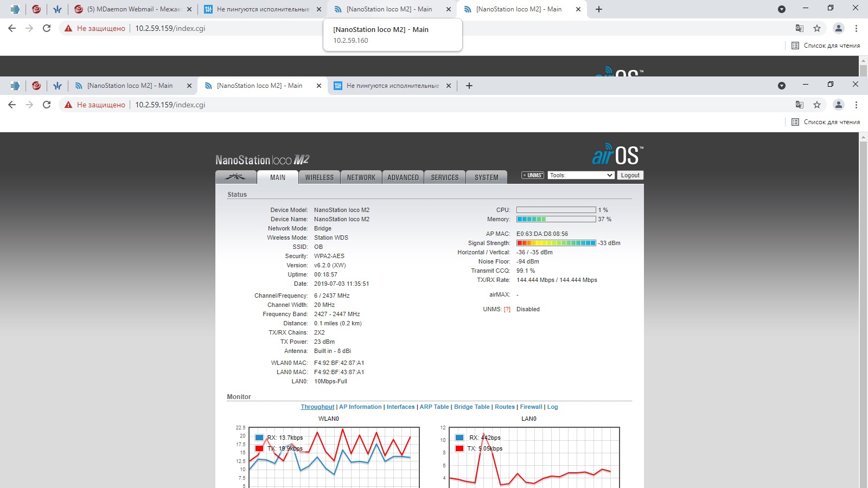
Task: Click the UNMS [?] help link
Action: pos(507,310)
